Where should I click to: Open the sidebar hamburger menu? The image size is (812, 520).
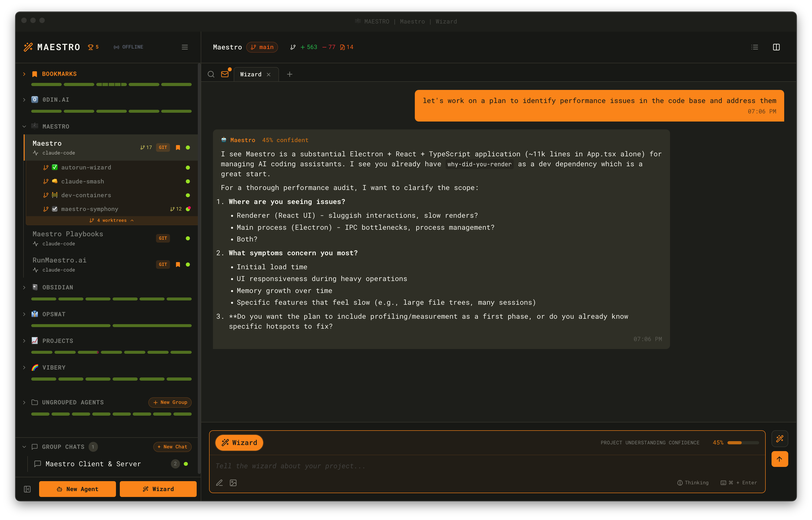point(184,47)
